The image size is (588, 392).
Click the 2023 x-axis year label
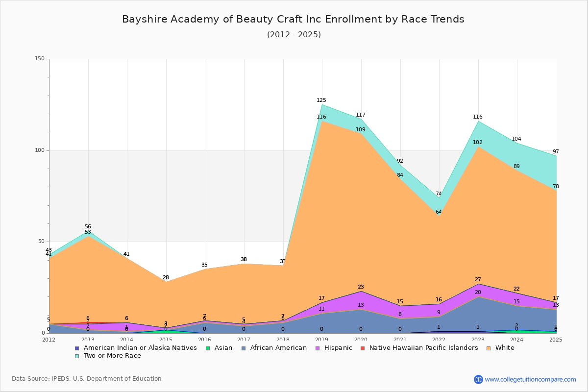[x=478, y=340]
